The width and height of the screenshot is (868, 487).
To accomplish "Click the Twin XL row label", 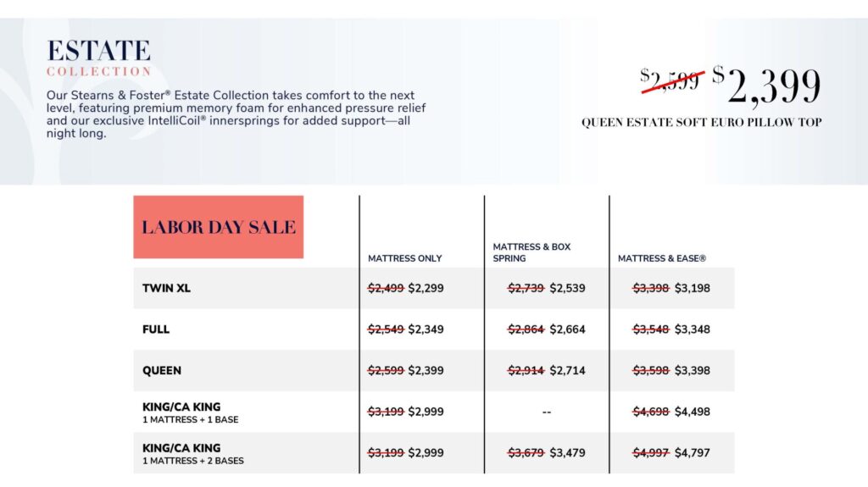I will tap(166, 288).
